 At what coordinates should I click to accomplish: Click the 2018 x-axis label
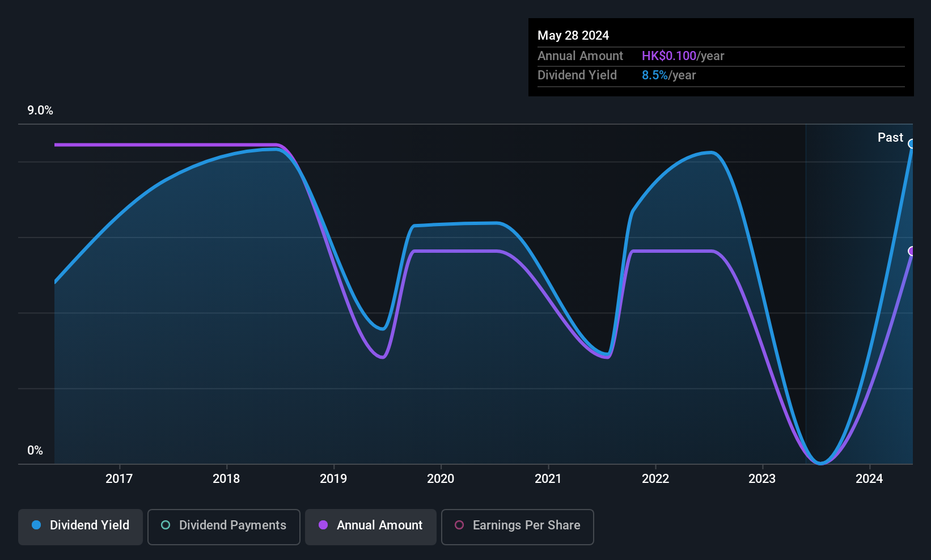point(226,478)
